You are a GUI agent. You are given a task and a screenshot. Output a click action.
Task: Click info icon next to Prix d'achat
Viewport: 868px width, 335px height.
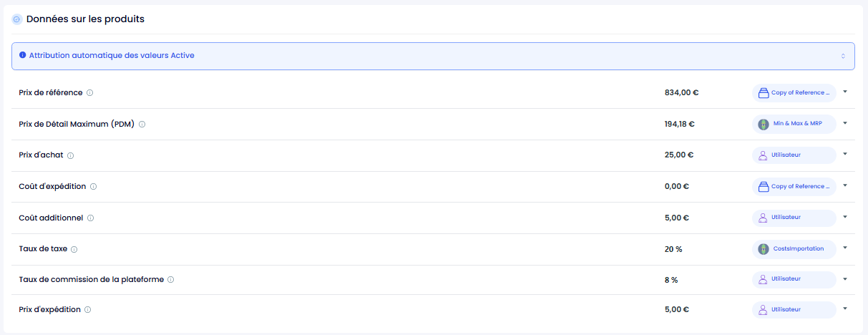pos(70,155)
